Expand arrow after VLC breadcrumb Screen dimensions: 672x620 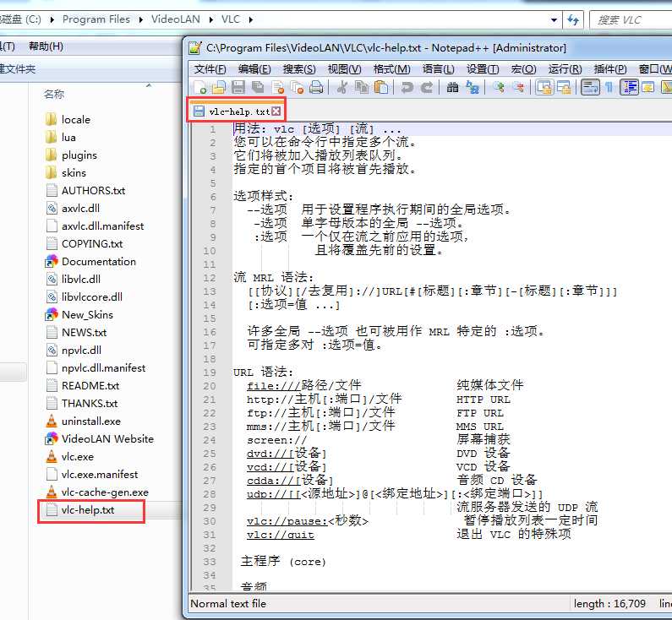[251, 19]
